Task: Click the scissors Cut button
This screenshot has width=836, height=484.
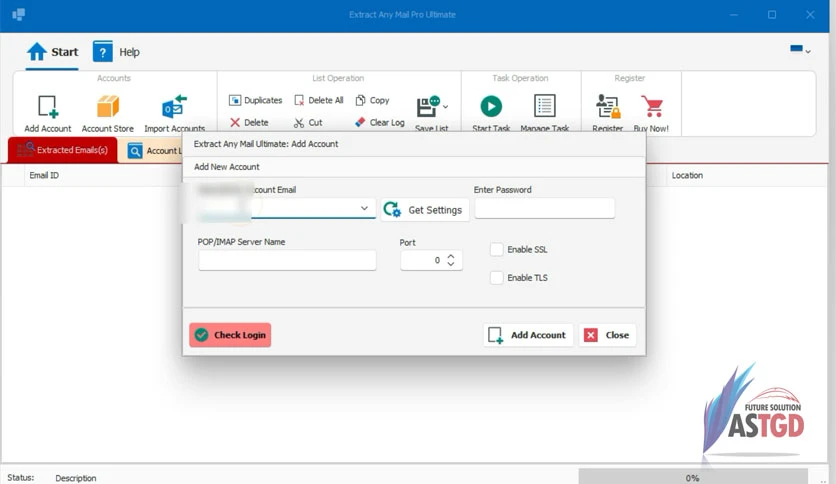Action: pos(308,123)
